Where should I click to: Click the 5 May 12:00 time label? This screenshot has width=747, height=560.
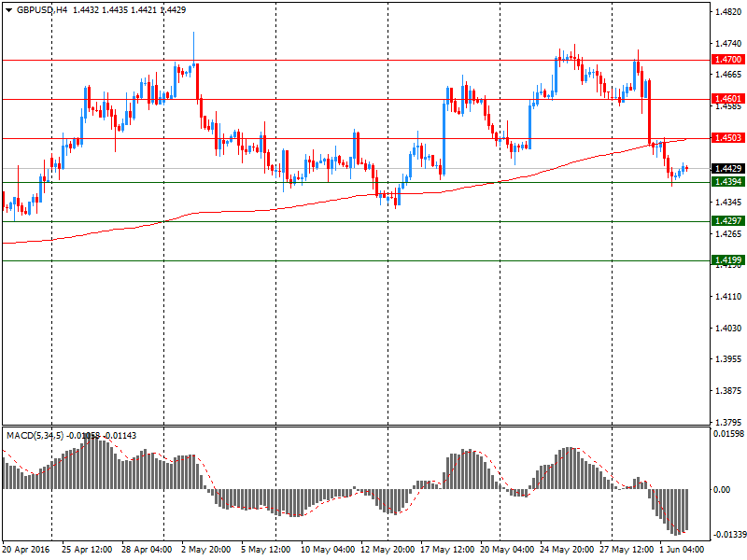266,550
